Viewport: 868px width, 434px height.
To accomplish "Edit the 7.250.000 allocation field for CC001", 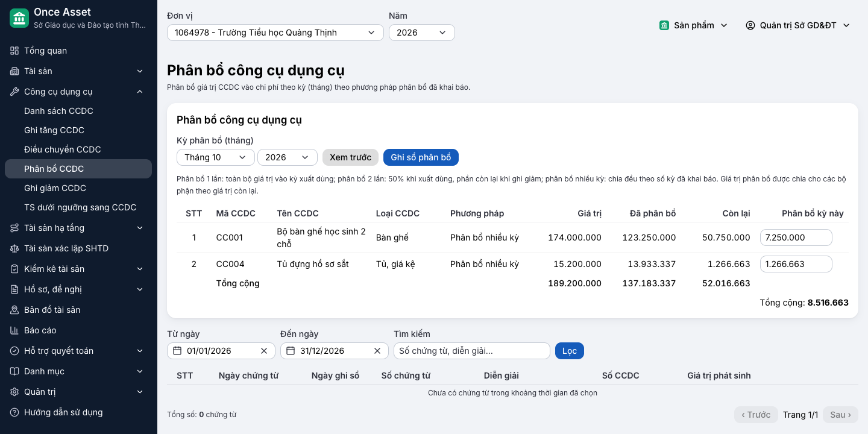I will click(x=796, y=237).
